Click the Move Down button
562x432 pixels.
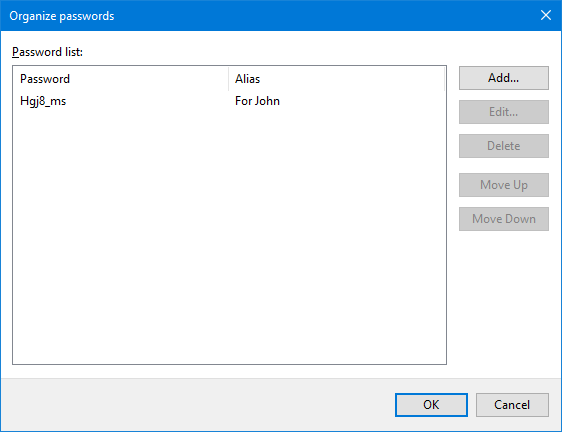click(x=504, y=219)
